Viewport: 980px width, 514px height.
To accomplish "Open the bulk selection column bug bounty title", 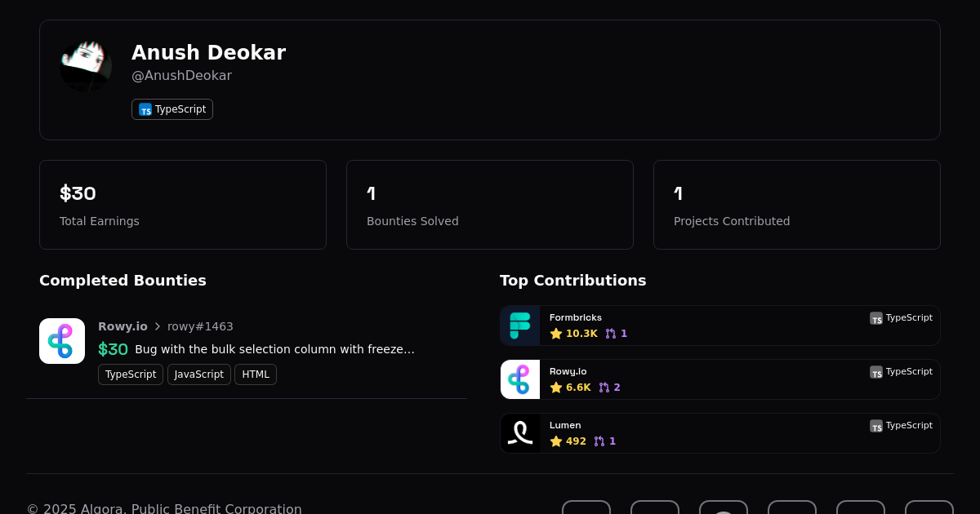I will click(x=274, y=349).
